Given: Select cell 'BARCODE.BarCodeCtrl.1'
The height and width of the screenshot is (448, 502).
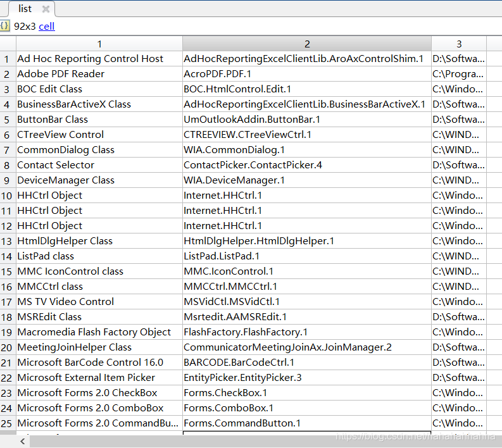Looking at the screenshot, I should coord(307,363).
